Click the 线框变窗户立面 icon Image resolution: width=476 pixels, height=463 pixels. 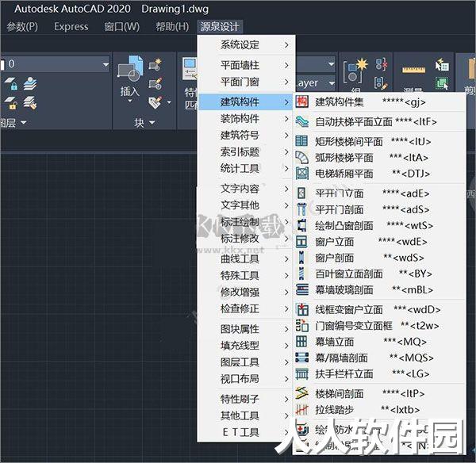[x=301, y=309]
